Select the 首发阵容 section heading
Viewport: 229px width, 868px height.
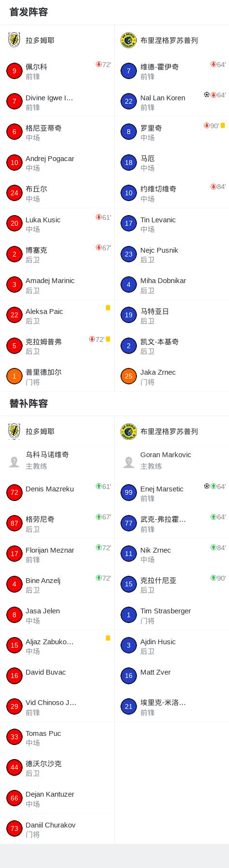28,12
